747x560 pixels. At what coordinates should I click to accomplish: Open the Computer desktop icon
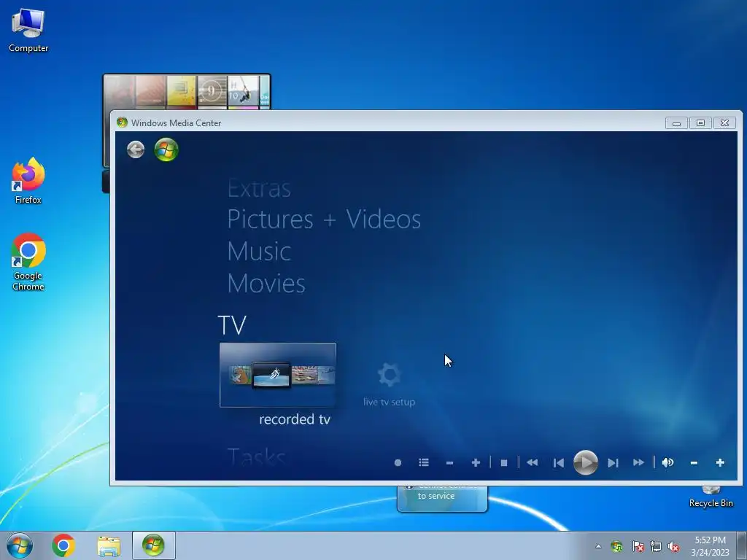pyautogui.click(x=28, y=31)
